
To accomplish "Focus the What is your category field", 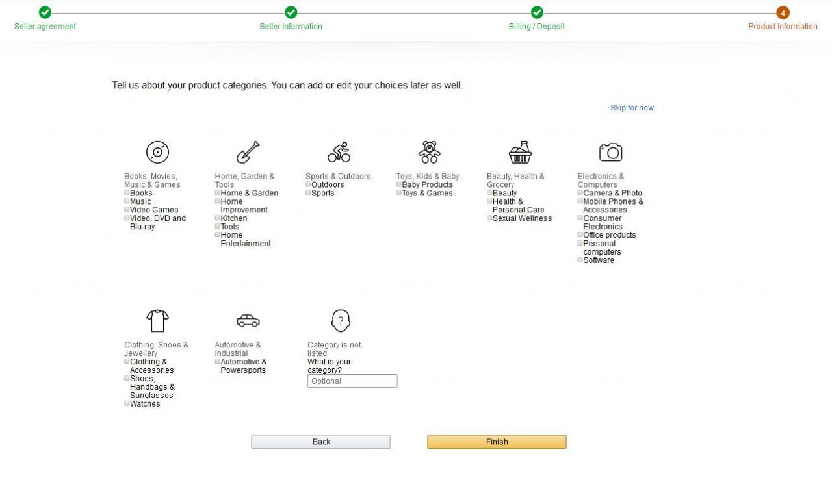I will point(352,381).
